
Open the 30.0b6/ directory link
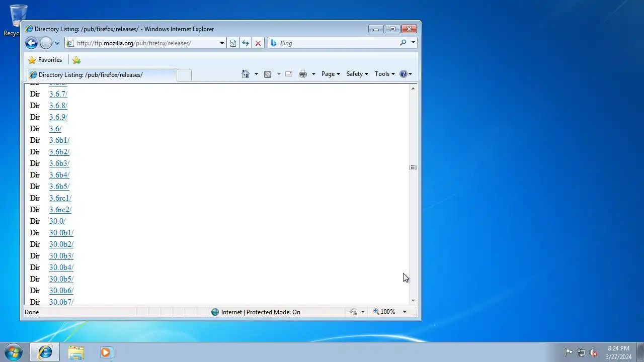coord(61,291)
